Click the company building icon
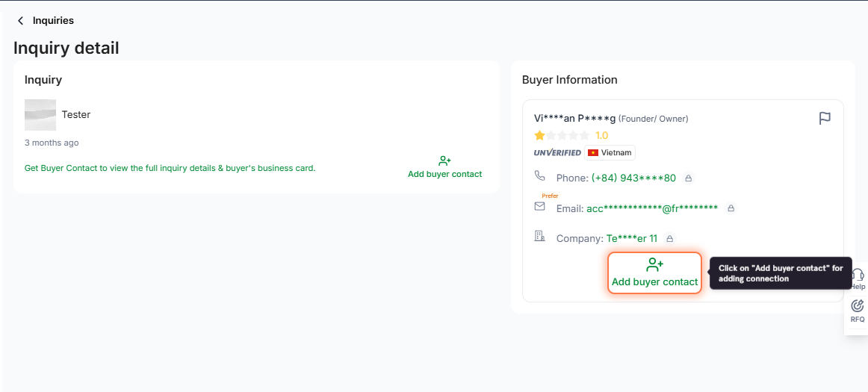The image size is (868, 392). coord(539,237)
